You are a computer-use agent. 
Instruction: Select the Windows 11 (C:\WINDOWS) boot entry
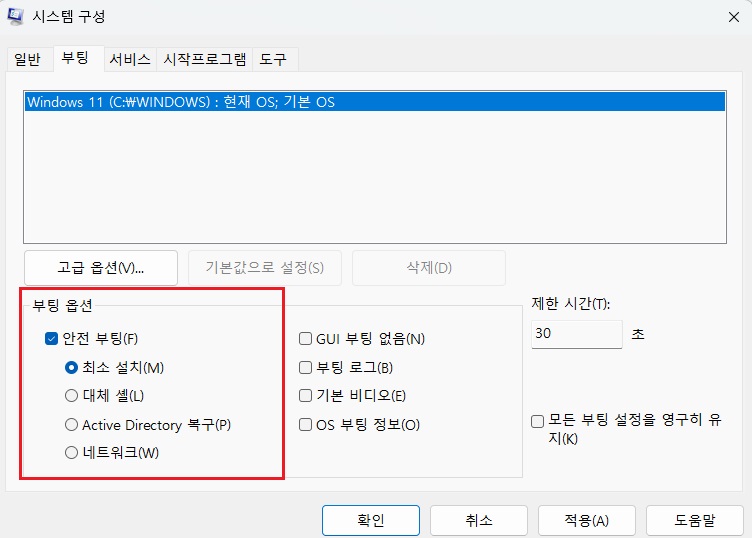pos(375,102)
